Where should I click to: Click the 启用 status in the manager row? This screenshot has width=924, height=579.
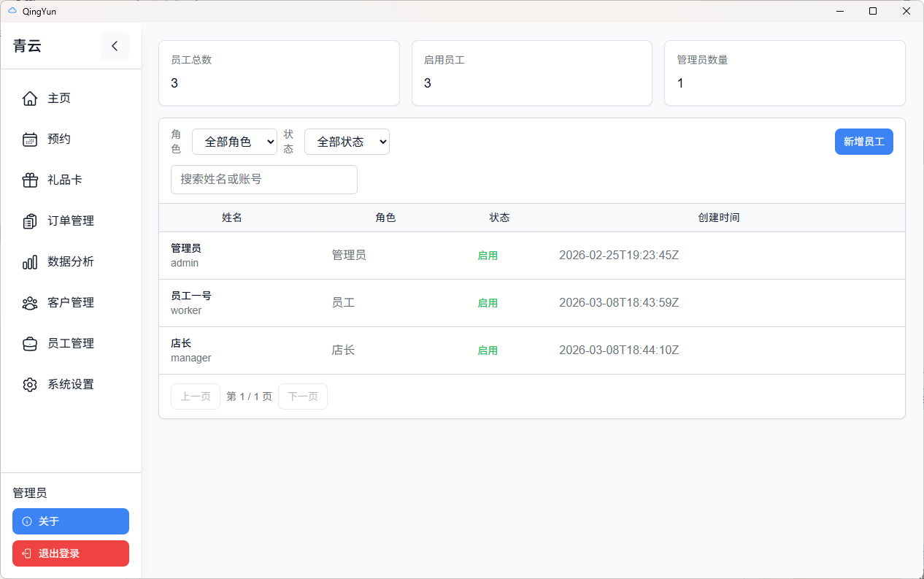pyautogui.click(x=488, y=350)
